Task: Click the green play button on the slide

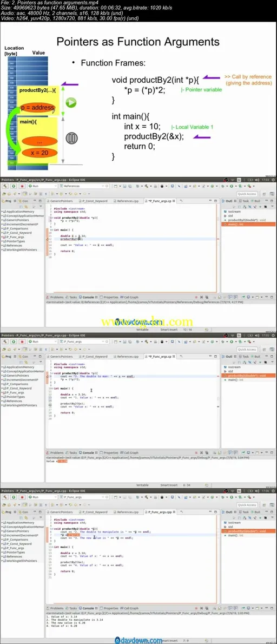Action: [x=71, y=103]
